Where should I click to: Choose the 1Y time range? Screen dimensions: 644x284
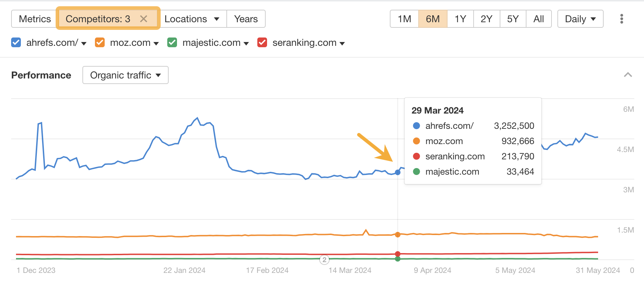coord(460,19)
